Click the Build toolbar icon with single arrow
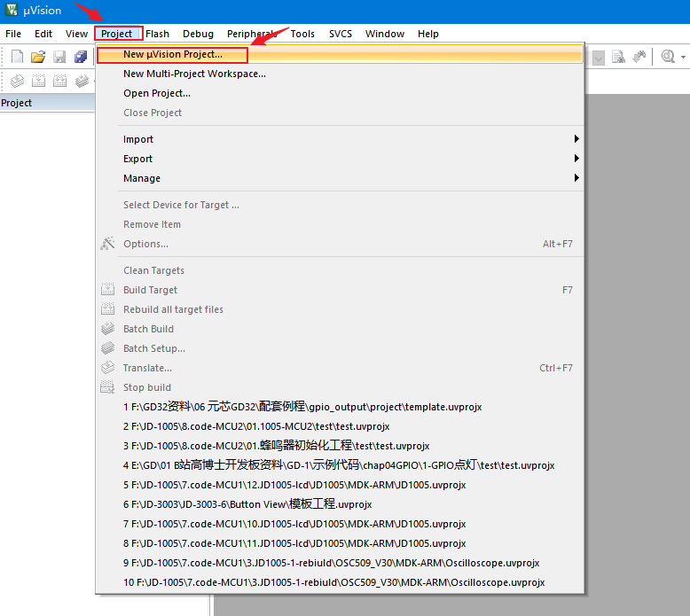 point(39,81)
